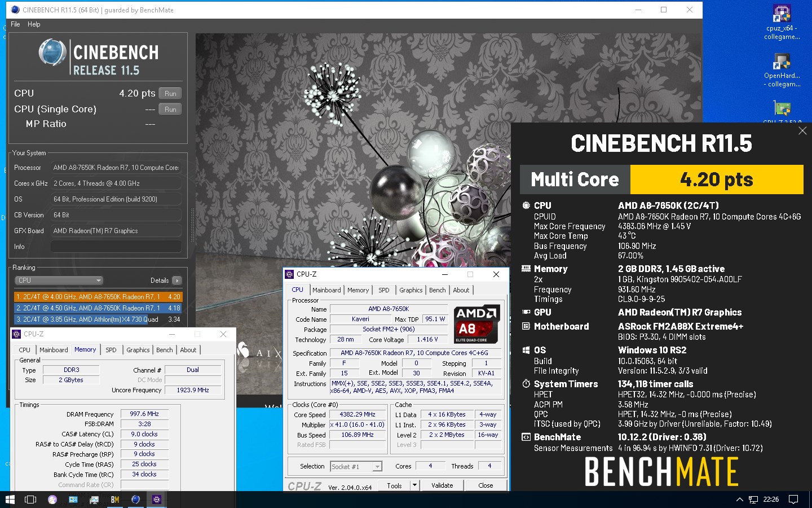
Task: Switch to BenchMate via BM taskbar icon
Action: pos(115,500)
